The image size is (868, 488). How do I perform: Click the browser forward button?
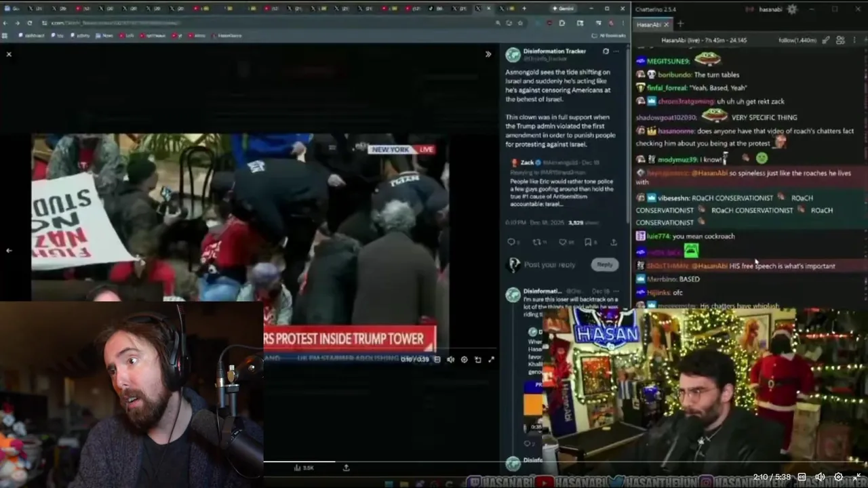pyautogui.click(x=18, y=22)
